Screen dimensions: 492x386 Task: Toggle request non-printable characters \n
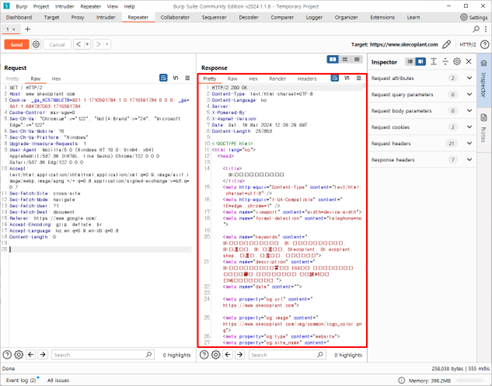pos(176,78)
